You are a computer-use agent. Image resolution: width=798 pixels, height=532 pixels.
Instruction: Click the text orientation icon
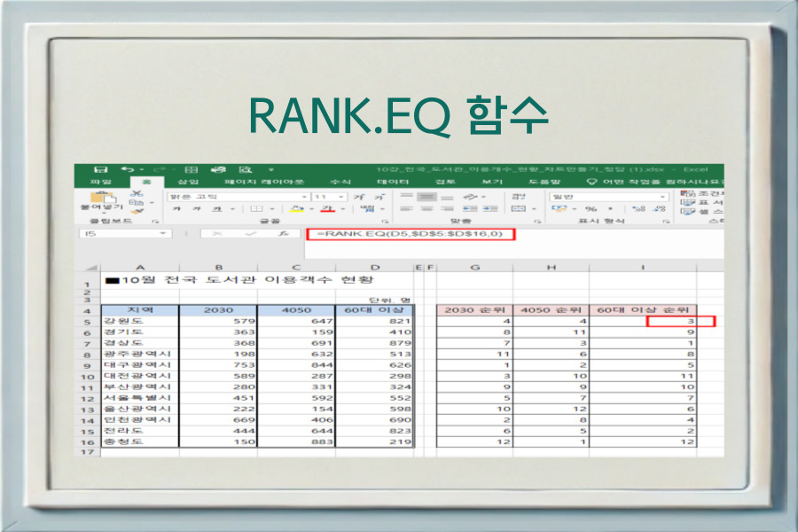[471, 197]
